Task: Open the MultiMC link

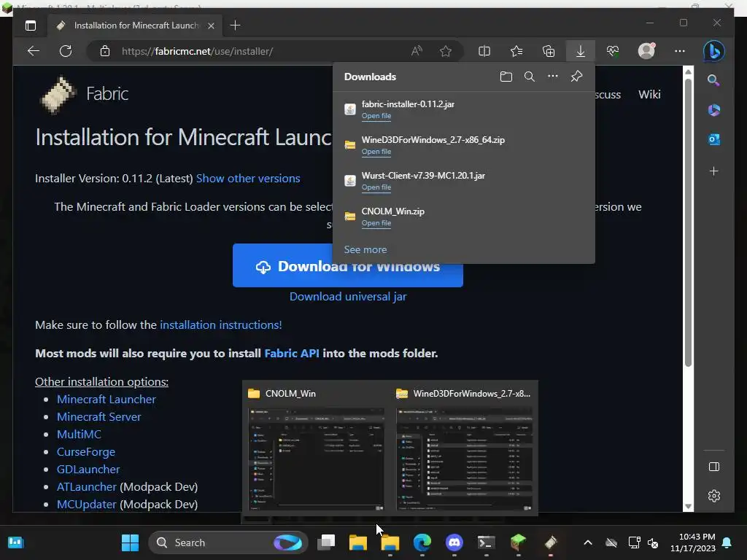Action: (79, 435)
